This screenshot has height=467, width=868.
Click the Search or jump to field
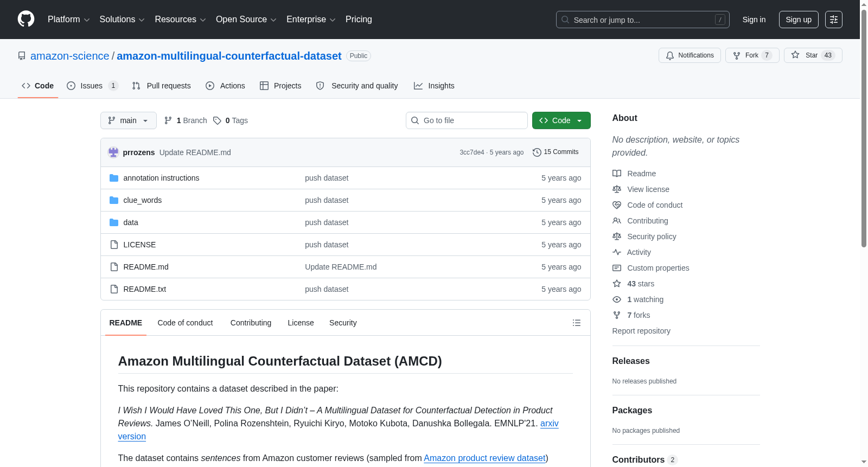click(643, 20)
